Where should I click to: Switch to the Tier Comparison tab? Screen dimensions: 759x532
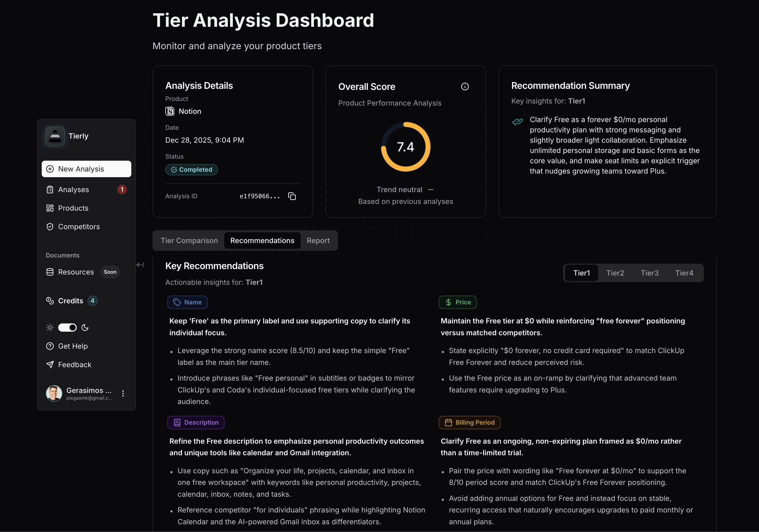tap(189, 240)
